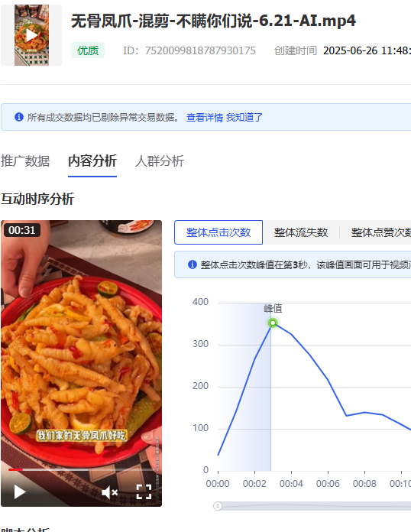
Task: Switch chart to 整体点赞次数
Action: click(x=380, y=232)
